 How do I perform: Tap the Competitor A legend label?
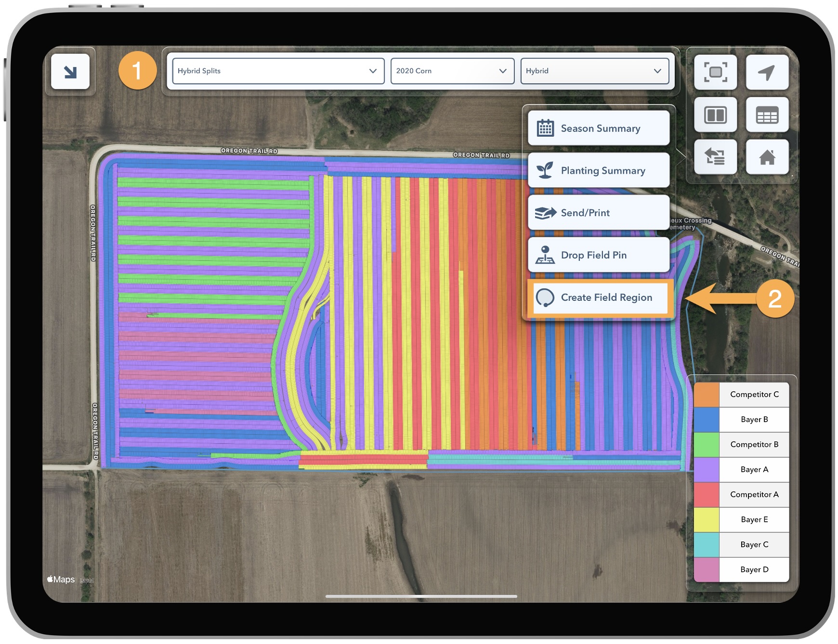coord(754,495)
